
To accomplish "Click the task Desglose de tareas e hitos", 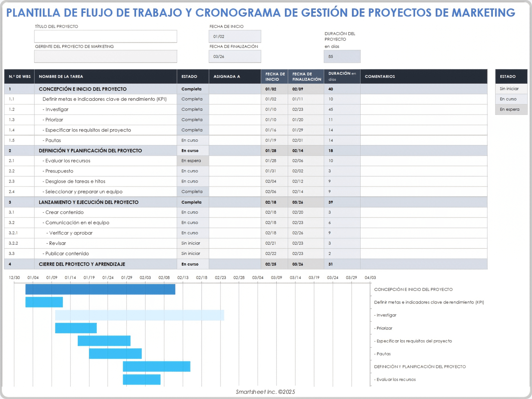I will pos(74,181).
